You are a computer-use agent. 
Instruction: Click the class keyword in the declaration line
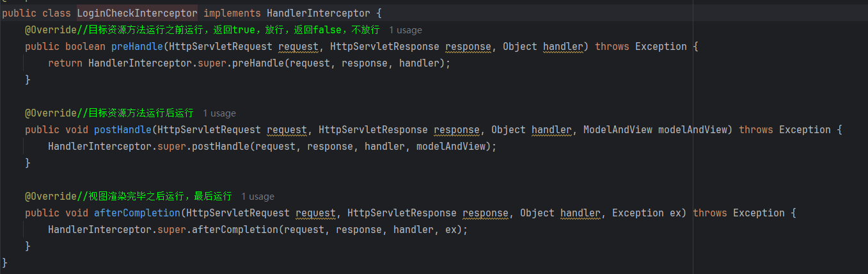tap(56, 13)
